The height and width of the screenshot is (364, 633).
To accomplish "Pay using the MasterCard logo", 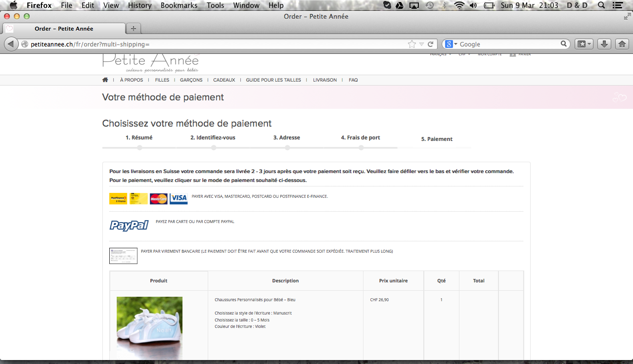I will pyautogui.click(x=159, y=199).
